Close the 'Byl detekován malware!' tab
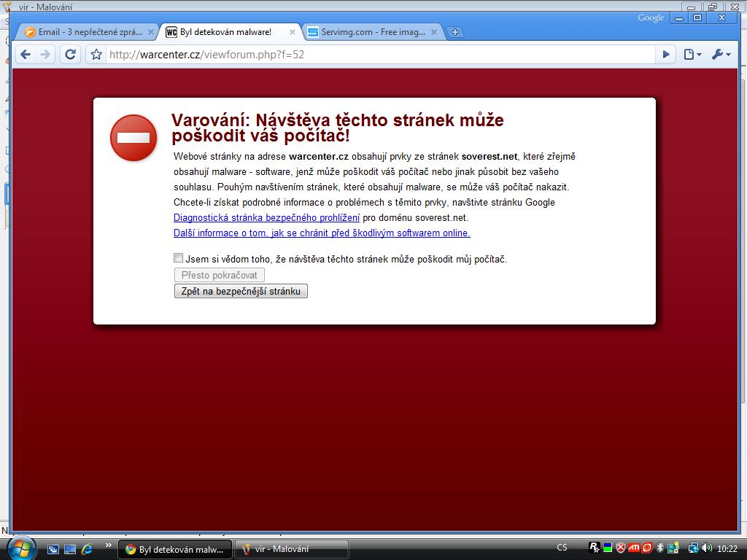Screen dimensions: 747x560 pos(292,32)
